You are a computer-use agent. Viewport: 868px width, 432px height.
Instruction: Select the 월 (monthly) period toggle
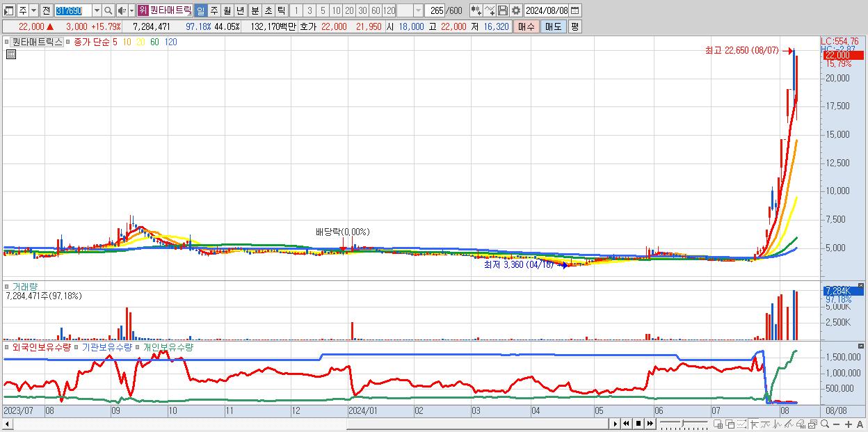(x=227, y=10)
